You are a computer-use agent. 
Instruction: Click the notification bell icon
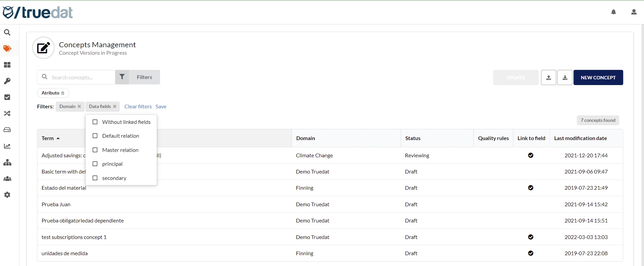tap(613, 12)
